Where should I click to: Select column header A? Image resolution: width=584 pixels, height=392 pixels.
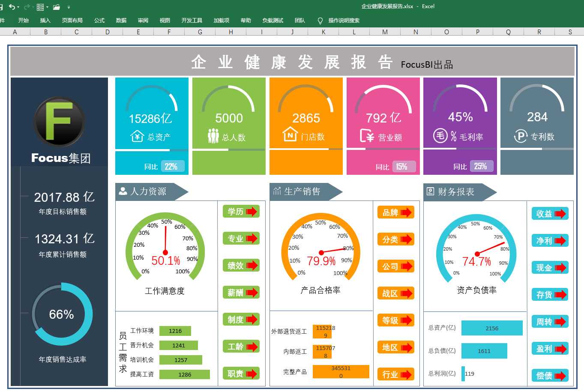(15, 32)
